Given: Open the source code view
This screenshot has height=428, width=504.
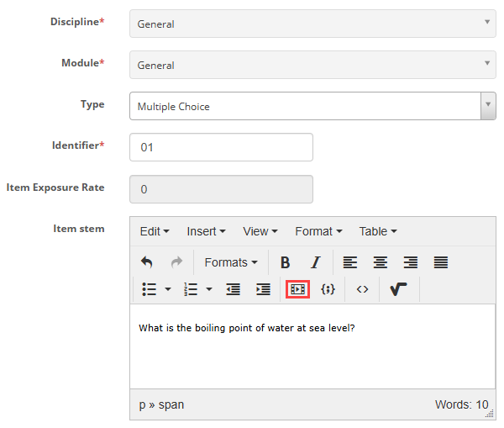Looking at the screenshot, I should coord(362,289).
